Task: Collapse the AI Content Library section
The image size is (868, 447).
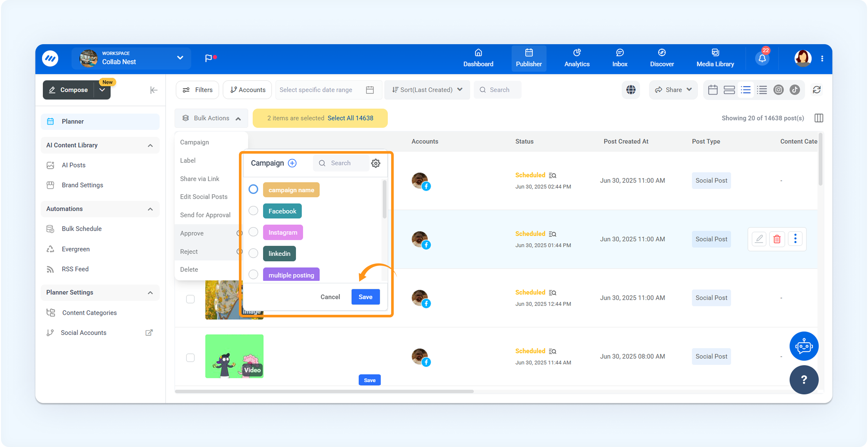Action: point(150,146)
